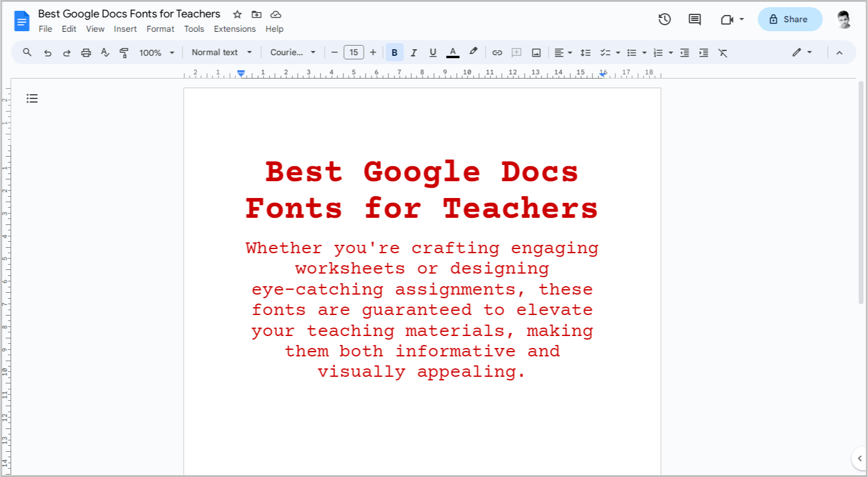Click the Share button
This screenshot has width=868, height=477.
(789, 19)
